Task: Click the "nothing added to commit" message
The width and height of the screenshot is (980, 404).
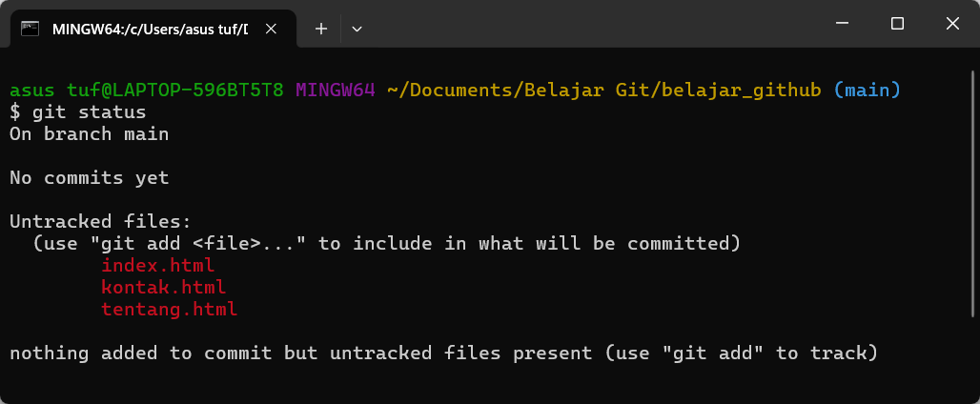Action: pos(442,353)
